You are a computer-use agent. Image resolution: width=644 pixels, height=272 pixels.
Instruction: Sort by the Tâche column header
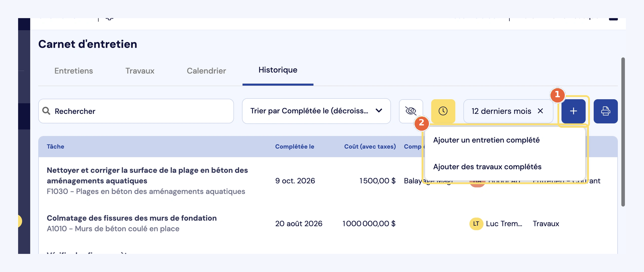pyautogui.click(x=55, y=147)
